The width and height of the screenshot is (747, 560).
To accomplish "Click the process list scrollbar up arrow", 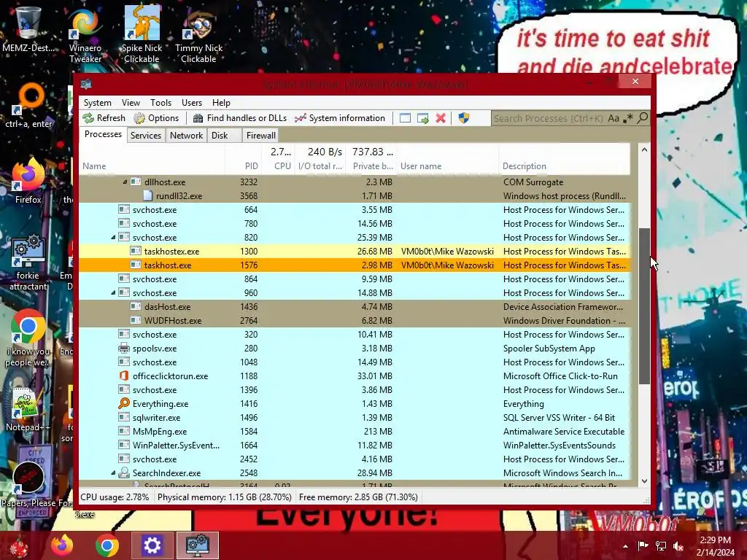I will [644, 149].
